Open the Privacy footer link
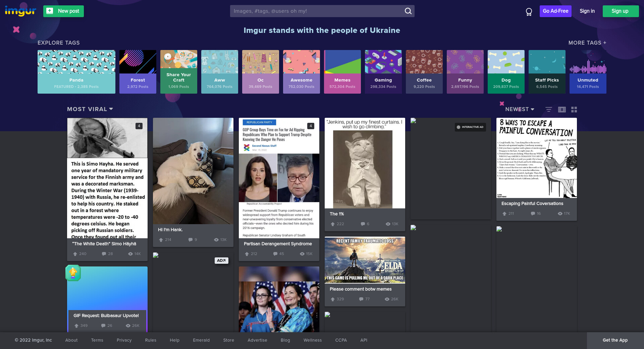Screen dimensions: 644x349 point(124,340)
